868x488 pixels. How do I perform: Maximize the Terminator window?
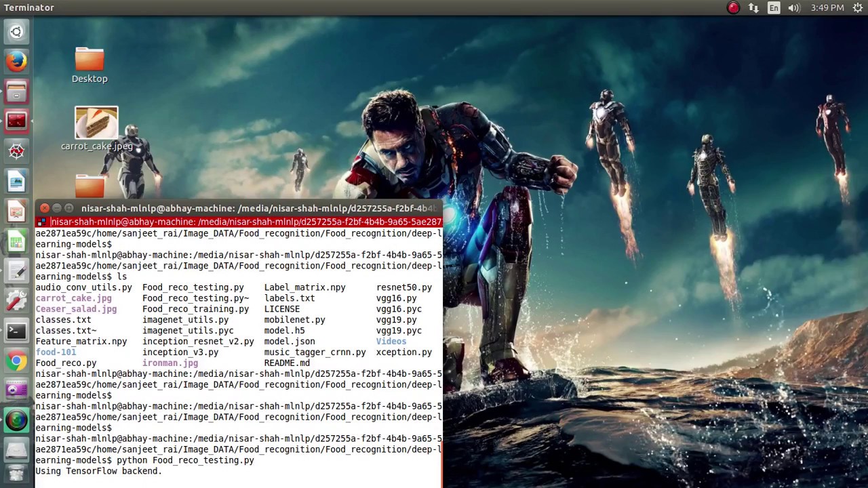[68, 209]
